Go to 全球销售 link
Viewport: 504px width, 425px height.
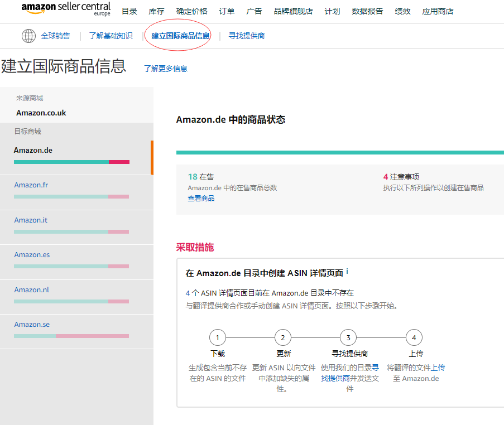pos(56,36)
